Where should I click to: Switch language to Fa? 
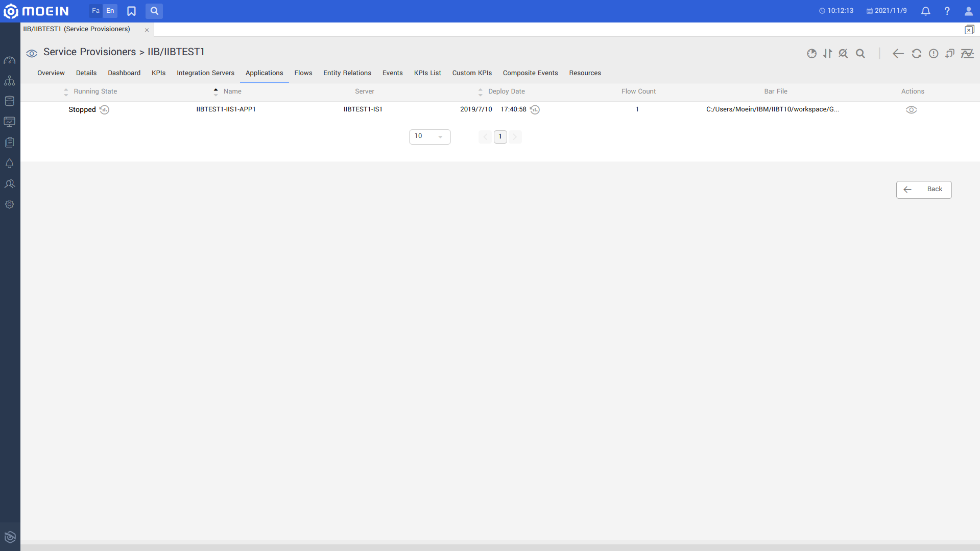click(x=95, y=11)
